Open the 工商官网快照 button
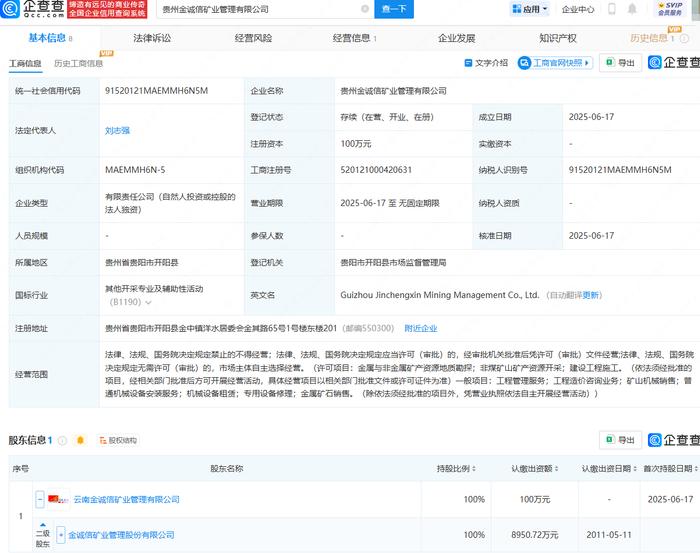 (555, 63)
